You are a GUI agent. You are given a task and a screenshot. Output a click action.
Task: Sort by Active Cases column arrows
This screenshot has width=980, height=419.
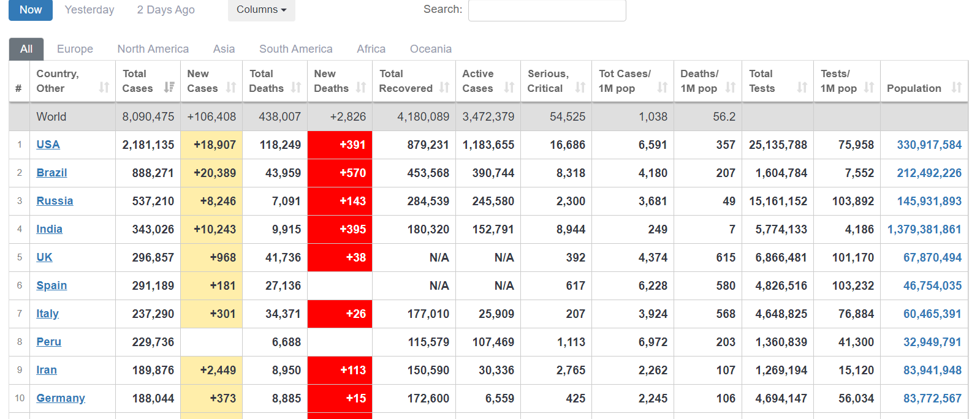[509, 88]
